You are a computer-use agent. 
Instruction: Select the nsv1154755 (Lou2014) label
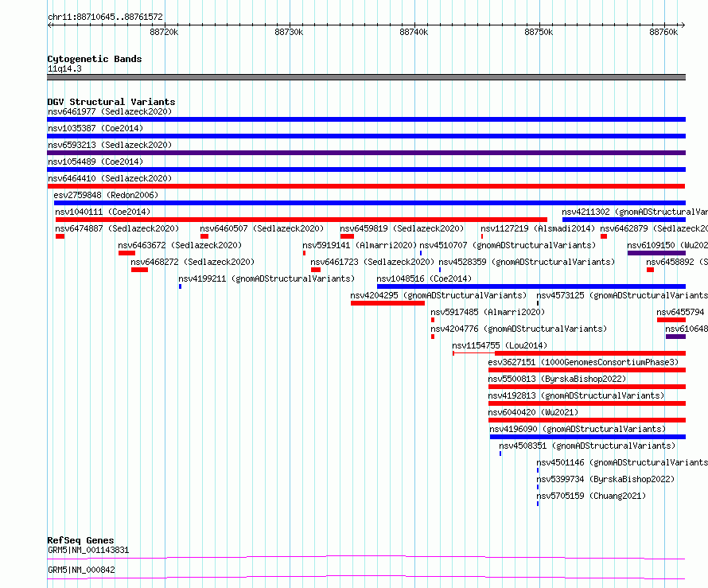coord(500,345)
